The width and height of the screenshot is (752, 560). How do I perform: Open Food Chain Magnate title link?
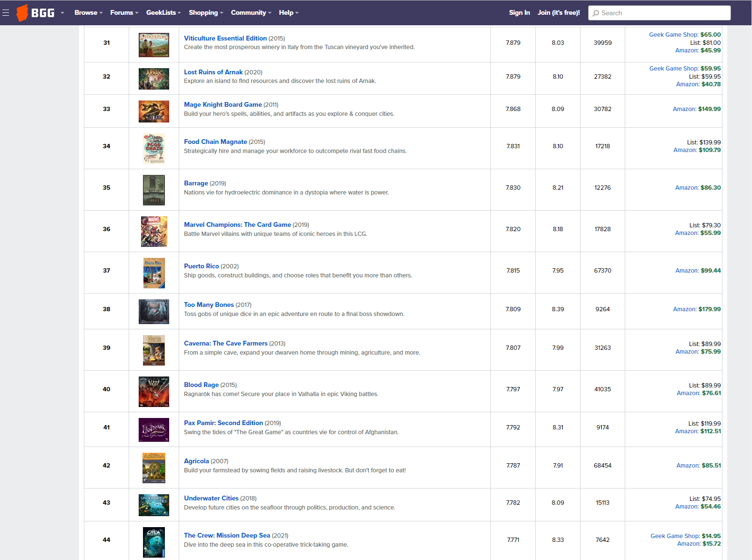pyautogui.click(x=215, y=142)
